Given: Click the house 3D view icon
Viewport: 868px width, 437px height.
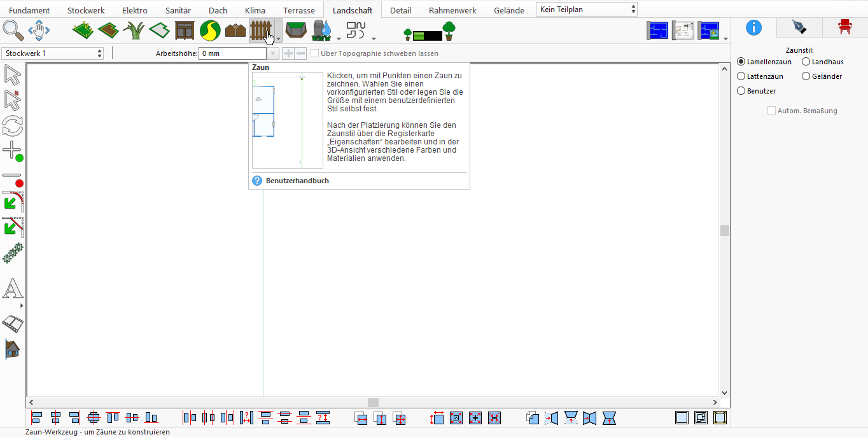Looking at the screenshot, I should click(12, 349).
